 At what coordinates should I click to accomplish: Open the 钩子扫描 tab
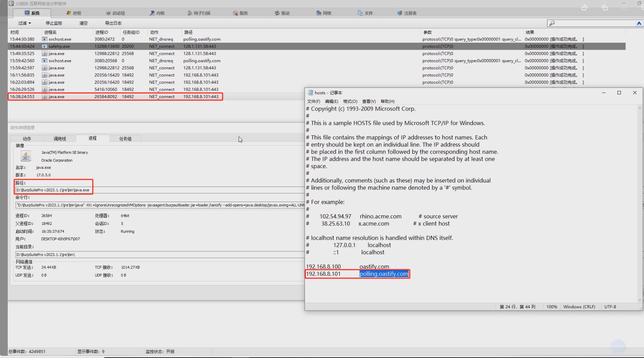199,13
